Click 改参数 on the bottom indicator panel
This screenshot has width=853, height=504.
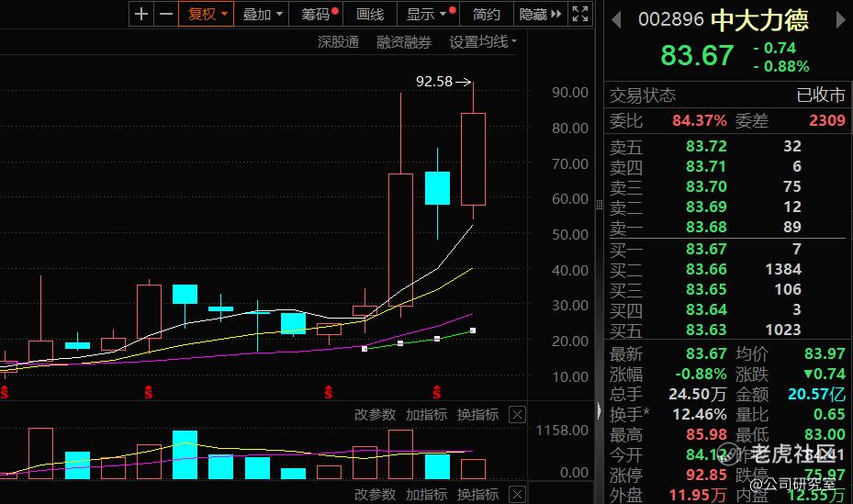(x=375, y=494)
